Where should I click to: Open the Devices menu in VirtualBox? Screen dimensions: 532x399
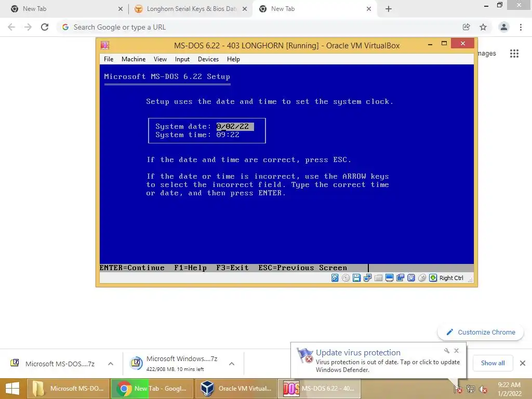(208, 59)
